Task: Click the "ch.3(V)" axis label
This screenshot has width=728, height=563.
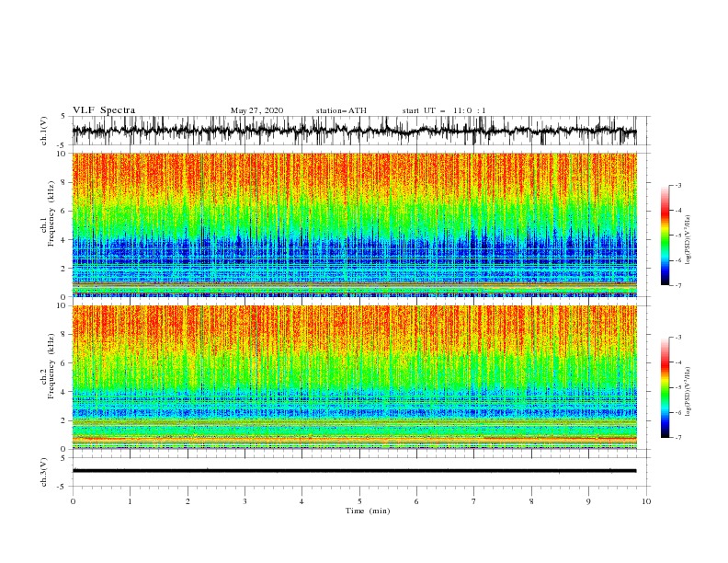Action: coord(44,472)
